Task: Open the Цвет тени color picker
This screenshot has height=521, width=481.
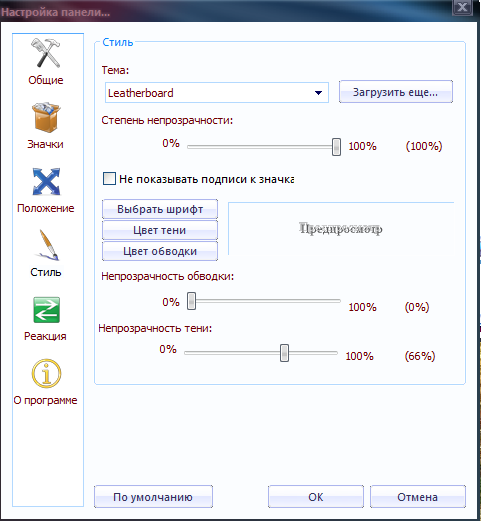Action: (160, 230)
